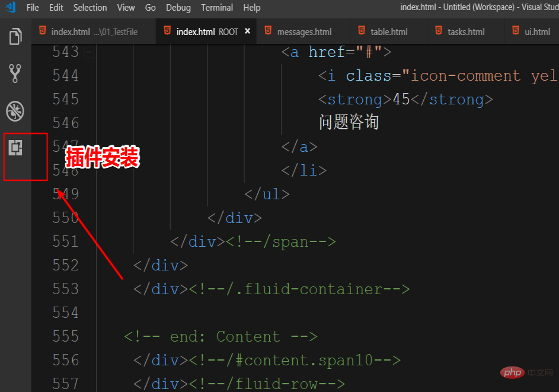Open the Source Control branch icon
559x392 pixels.
pyautogui.click(x=15, y=74)
